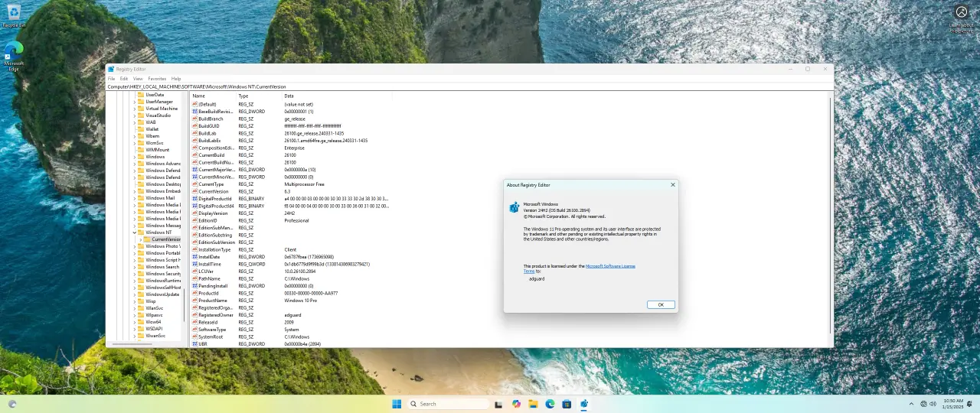980x413 pixels.
Task: Click the folder icon of UserManager key
Action: [142, 102]
